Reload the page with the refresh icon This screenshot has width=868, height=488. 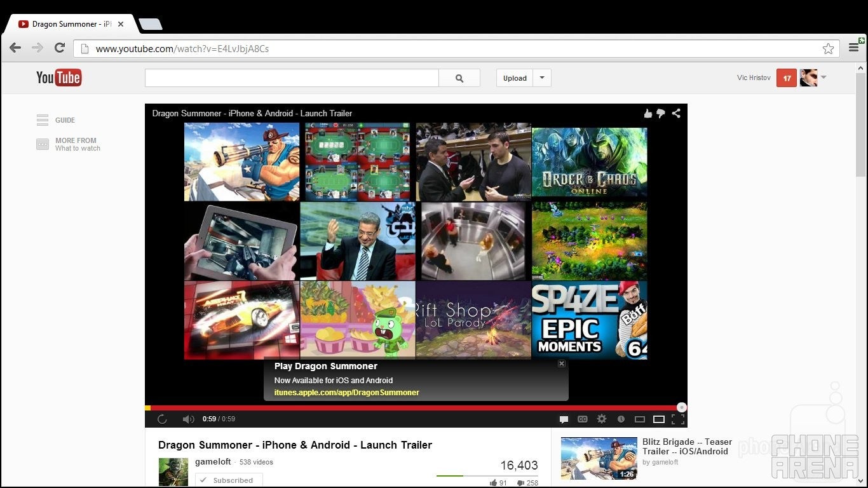60,48
